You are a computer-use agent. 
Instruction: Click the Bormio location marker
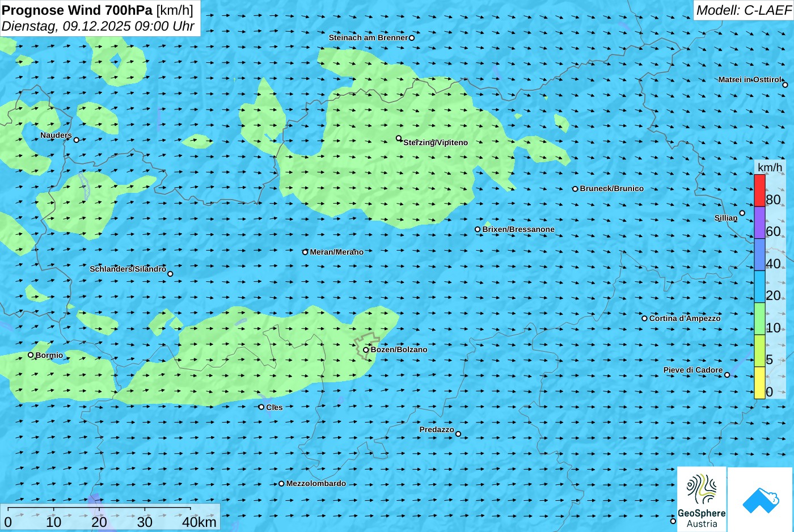point(31,355)
